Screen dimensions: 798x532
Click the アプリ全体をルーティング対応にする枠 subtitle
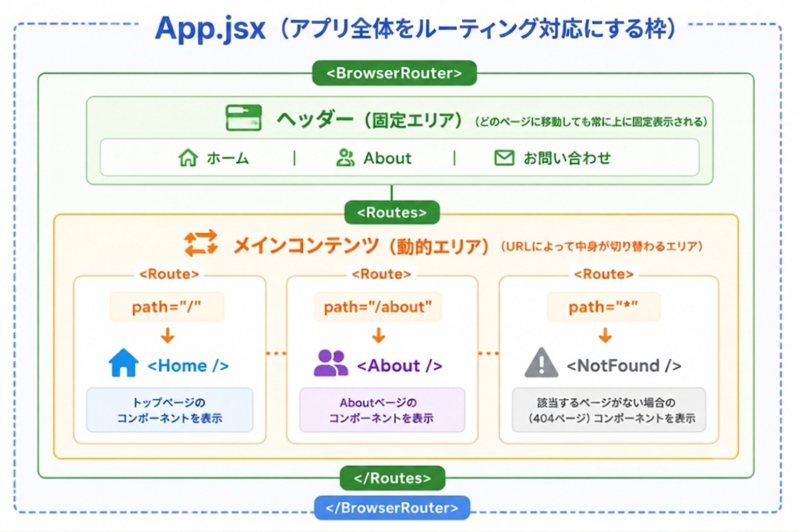click(478, 28)
